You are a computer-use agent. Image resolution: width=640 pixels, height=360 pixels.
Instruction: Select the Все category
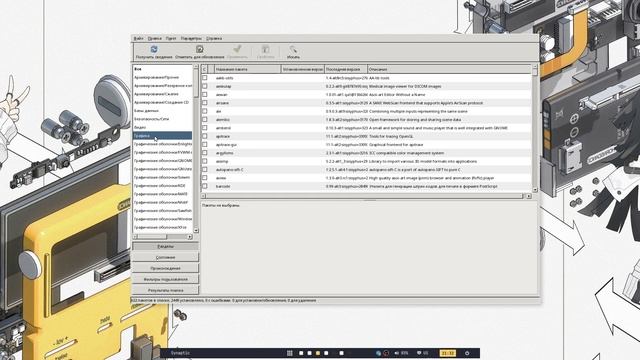162,69
